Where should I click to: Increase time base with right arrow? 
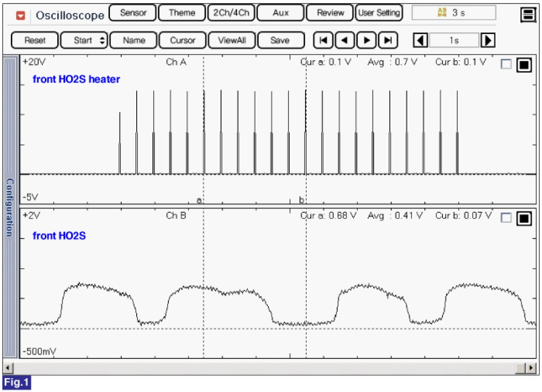487,40
